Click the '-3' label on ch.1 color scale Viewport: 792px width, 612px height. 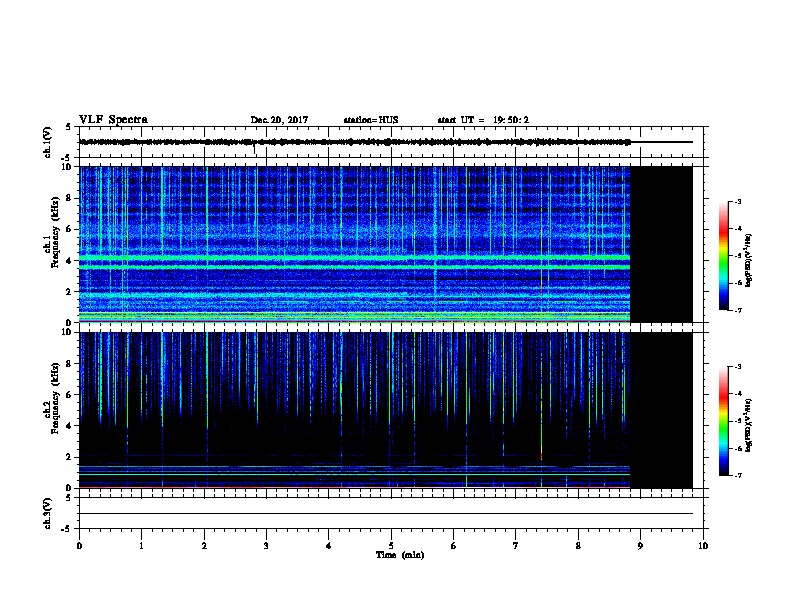pos(737,201)
